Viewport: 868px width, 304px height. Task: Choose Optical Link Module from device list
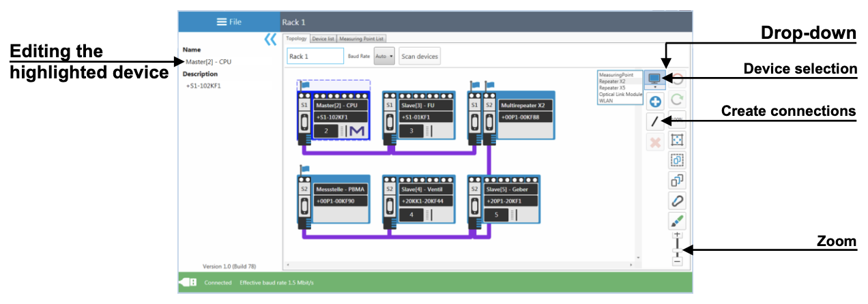(620, 94)
